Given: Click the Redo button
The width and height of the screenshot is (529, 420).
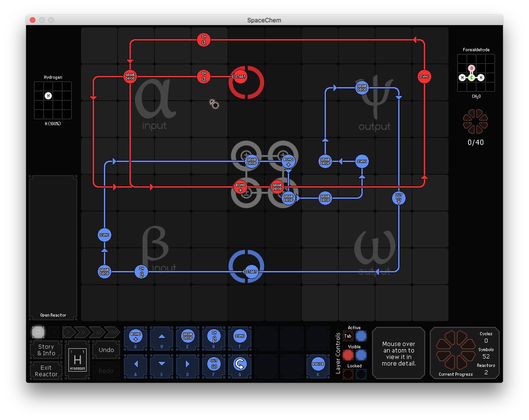Looking at the screenshot, I should click(106, 371).
